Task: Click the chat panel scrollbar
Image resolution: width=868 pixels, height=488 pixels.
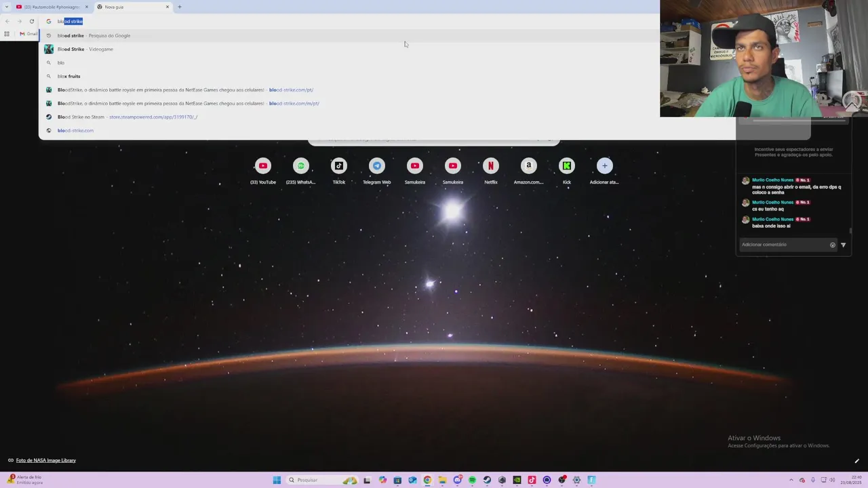Action: [x=850, y=232]
